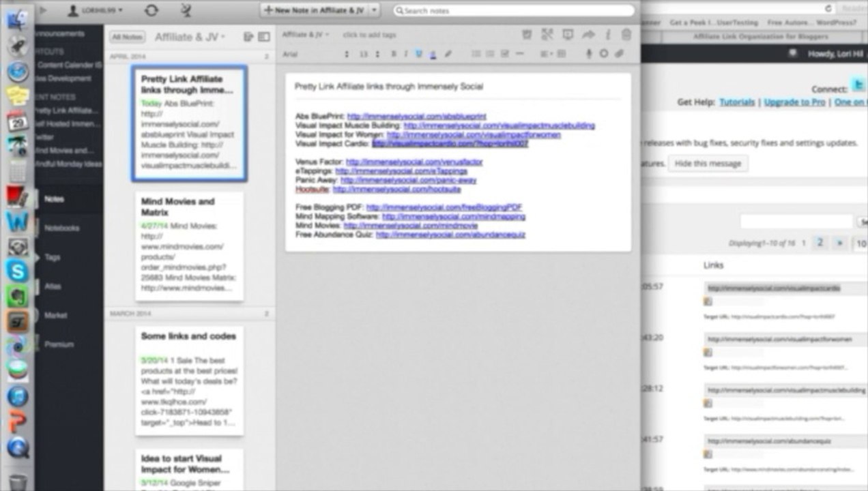This screenshot has height=491, width=868.
Task: Open the Calendar app in the Dock
Action: tap(18, 122)
